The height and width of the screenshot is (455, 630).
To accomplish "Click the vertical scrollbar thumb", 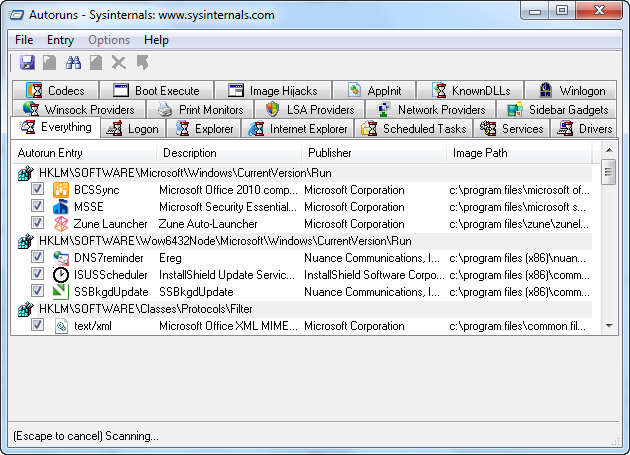I will [x=609, y=172].
